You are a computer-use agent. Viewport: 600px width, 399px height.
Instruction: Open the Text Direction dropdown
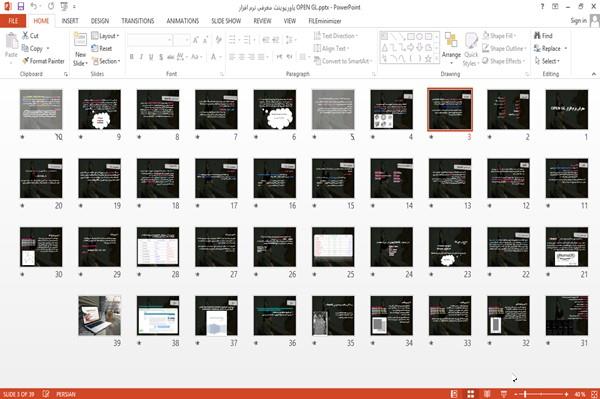(x=336, y=36)
